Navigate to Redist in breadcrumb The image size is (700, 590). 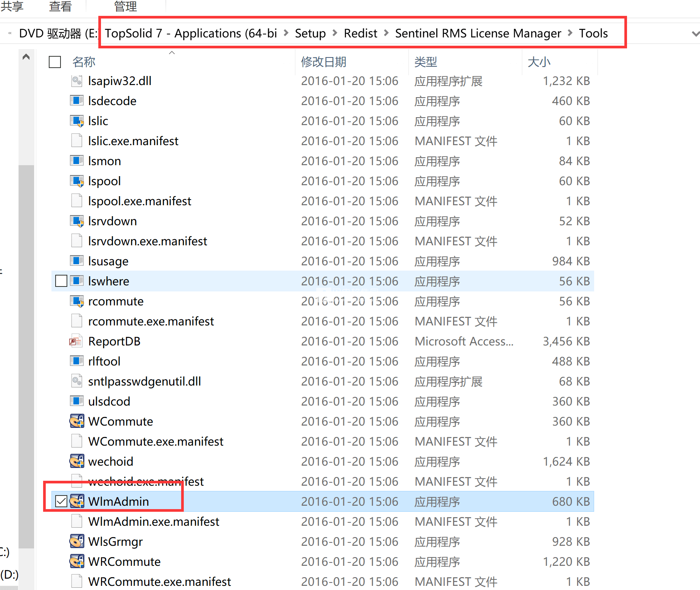[x=360, y=33]
